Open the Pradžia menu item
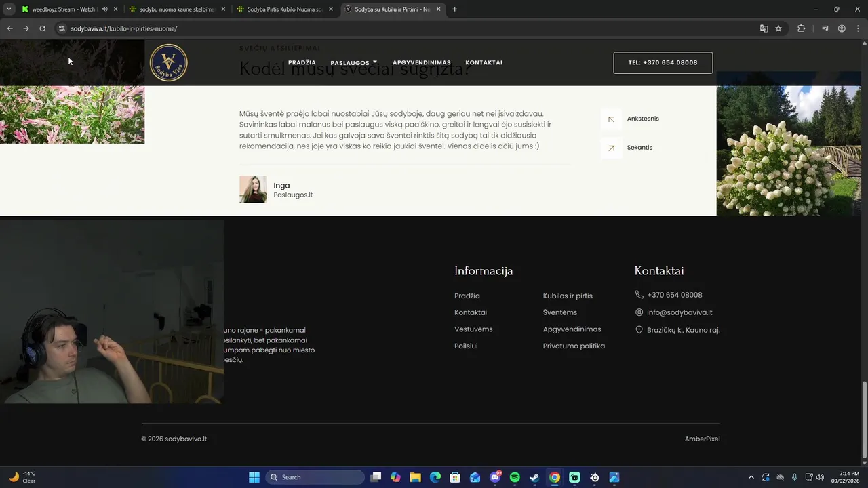 [302, 62]
